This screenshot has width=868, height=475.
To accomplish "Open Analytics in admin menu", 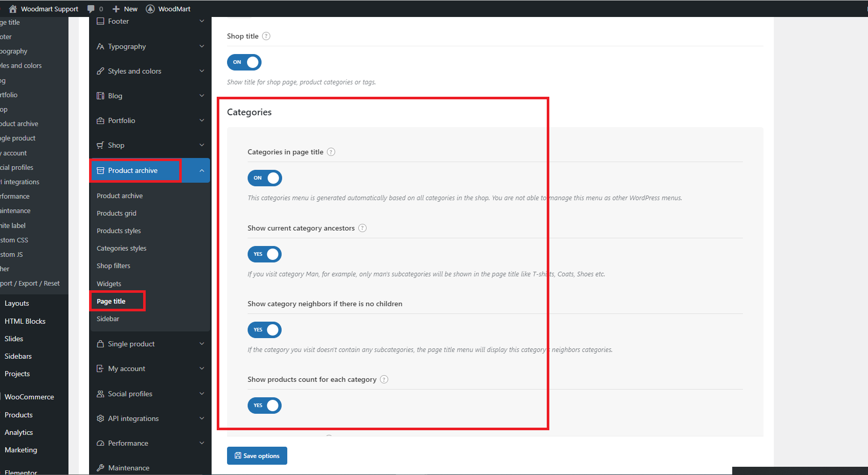I will 19,432.
